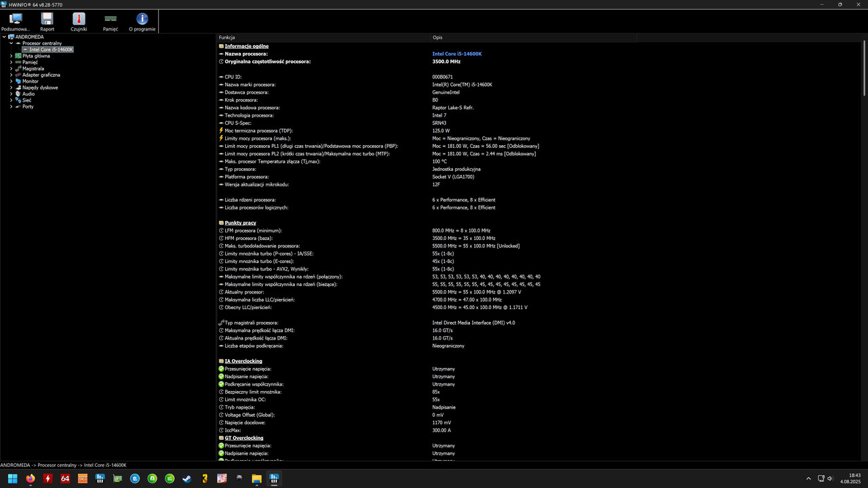This screenshot has width=868, height=488.
Task: Click the Funkcja column header
Action: (323, 37)
